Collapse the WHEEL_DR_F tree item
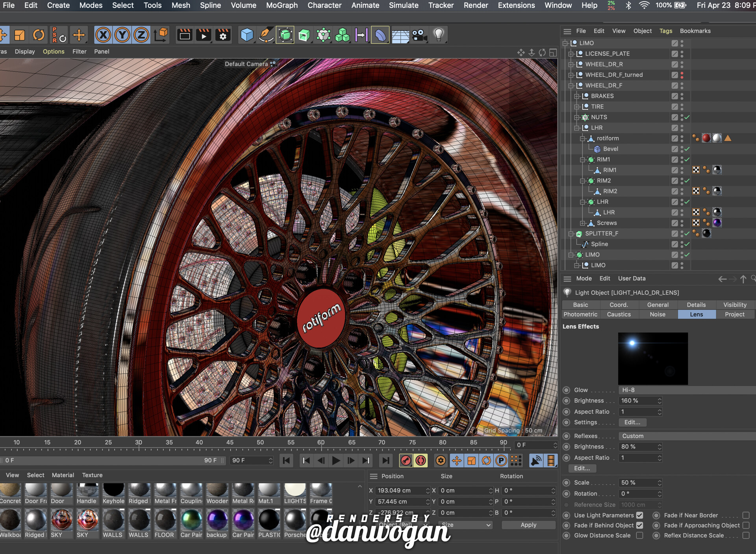 coord(571,85)
